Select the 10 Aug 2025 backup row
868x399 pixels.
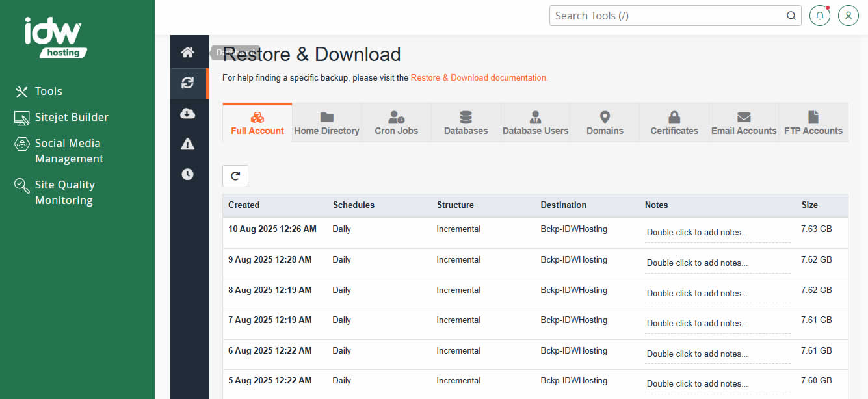point(272,229)
